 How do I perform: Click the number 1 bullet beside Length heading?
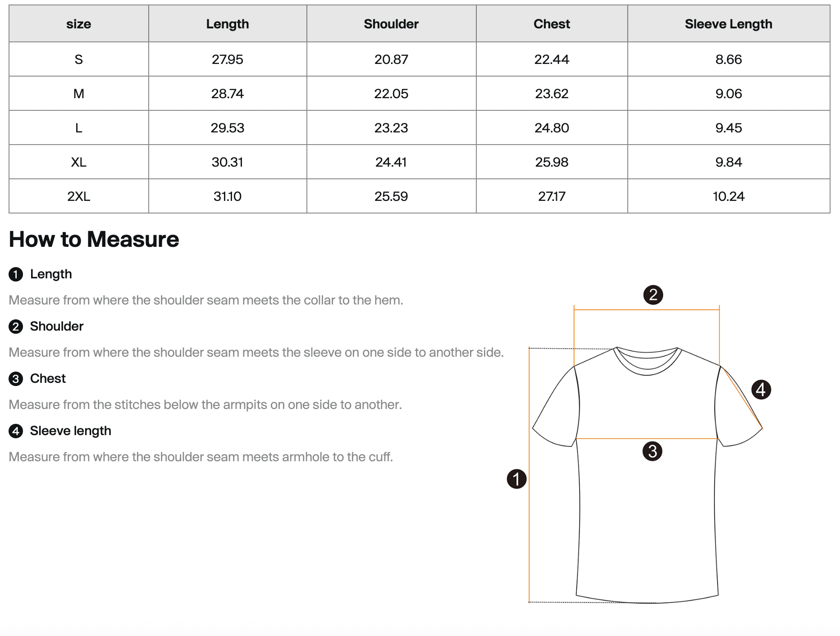pyautogui.click(x=16, y=274)
